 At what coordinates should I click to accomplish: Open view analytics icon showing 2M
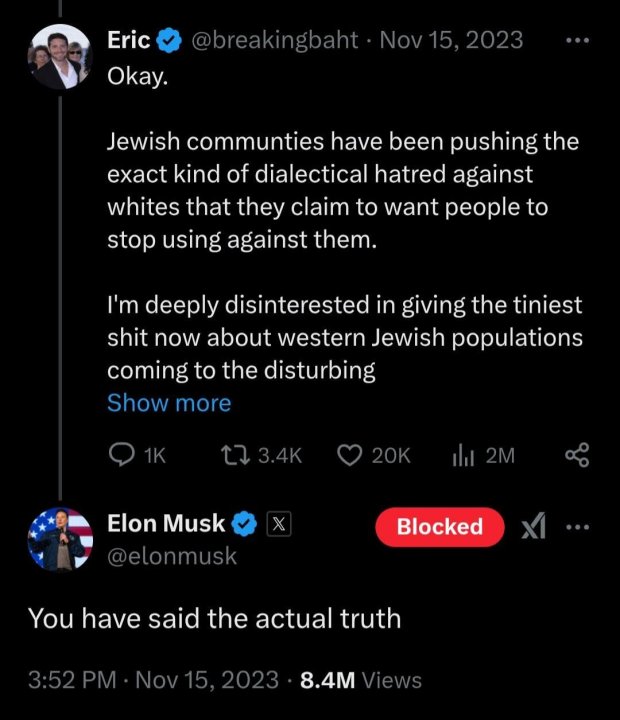(x=461, y=456)
